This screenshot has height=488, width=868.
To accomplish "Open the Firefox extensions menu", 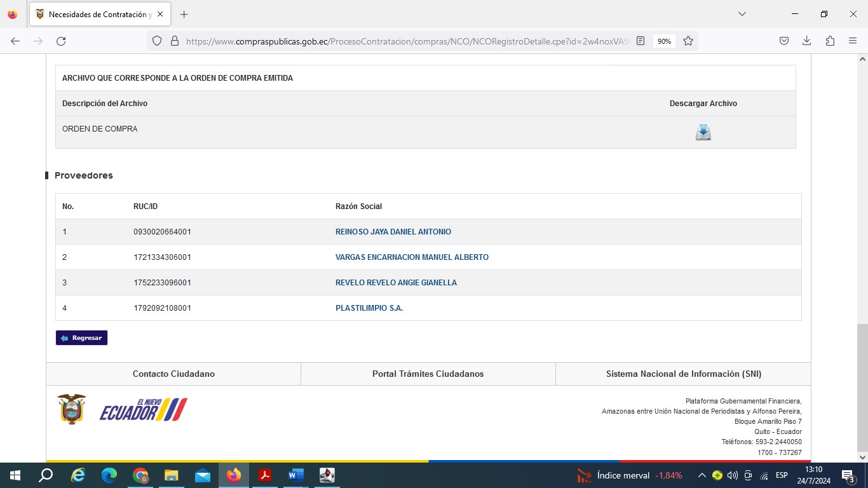I will point(830,41).
